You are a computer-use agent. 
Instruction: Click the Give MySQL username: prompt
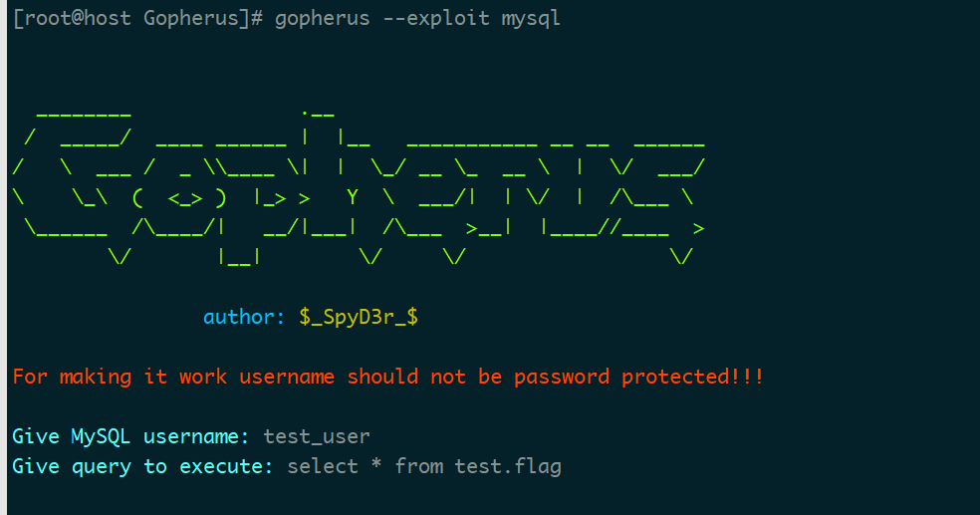(x=130, y=436)
